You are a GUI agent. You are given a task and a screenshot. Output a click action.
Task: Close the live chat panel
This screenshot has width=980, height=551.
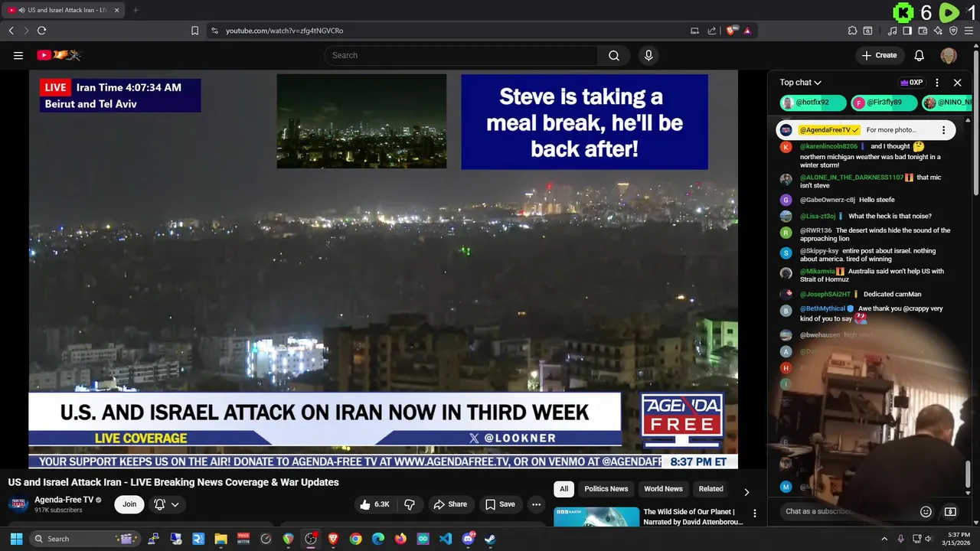point(957,83)
